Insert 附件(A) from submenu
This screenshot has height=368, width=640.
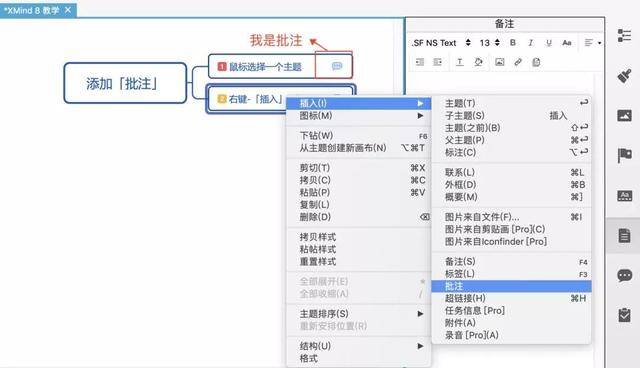pyautogui.click(x=511, y=323)
